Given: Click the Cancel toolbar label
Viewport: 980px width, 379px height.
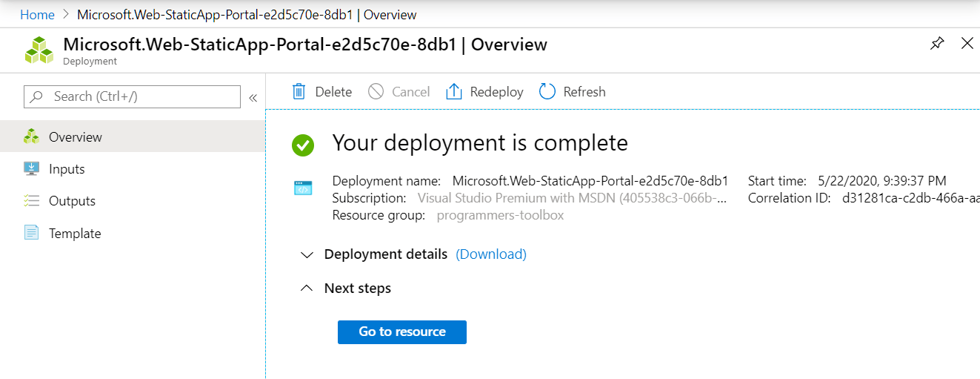Looking at the screenshot, I should pyautogui.click(x=411, y=91).
